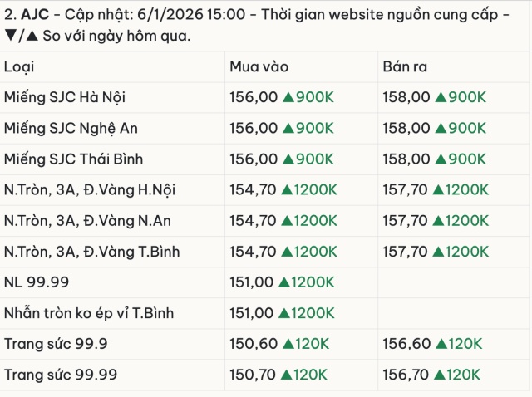Click green up arrow in Miếng SJC Nghệ An sell price
Screen dimensions: 532x397
[x=441, y=129]
